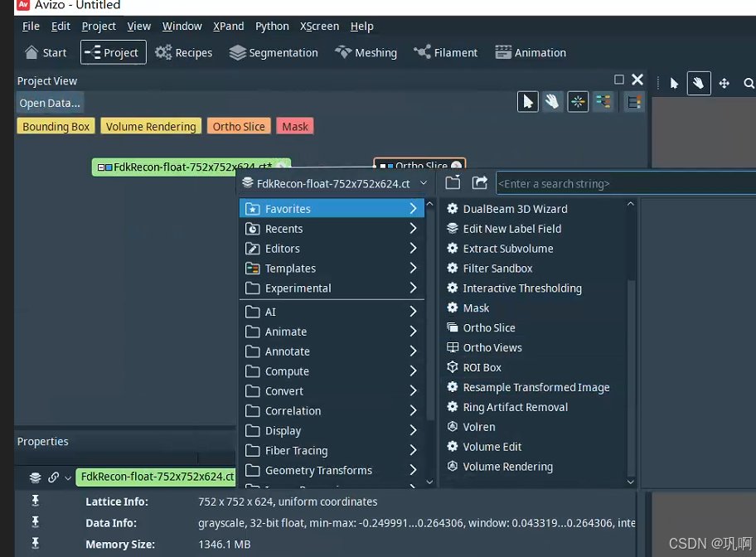756x557 pixels.
Task: Click the project graph layout icon
Action: (x=603, y=102)
